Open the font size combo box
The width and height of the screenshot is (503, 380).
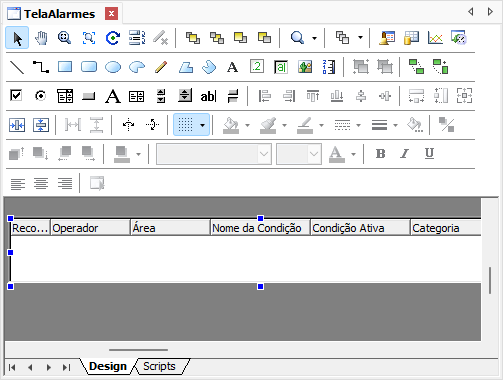299,154
